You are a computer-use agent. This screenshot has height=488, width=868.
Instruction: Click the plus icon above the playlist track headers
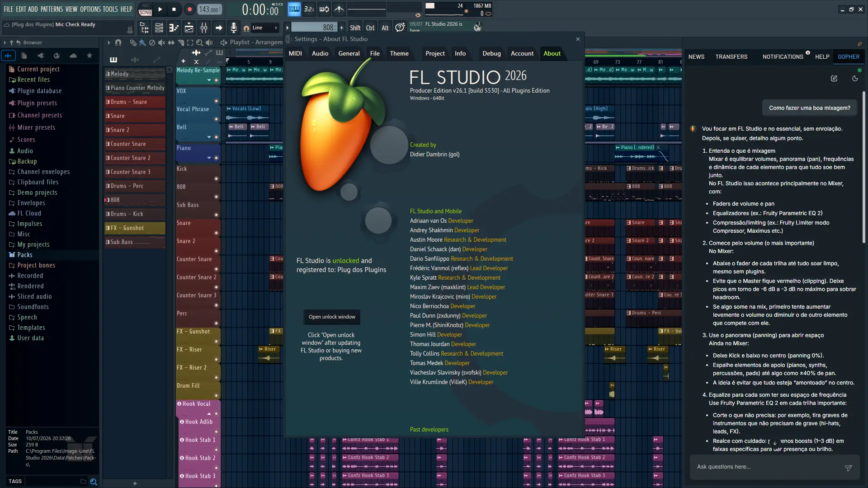tap(183, 61)
